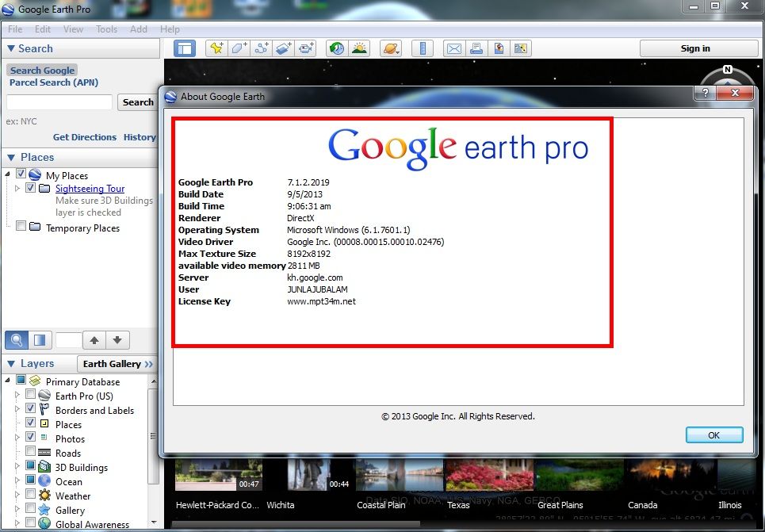This screenshot has height=532, width=765.
Task: Click the My Places globe icon
Action: (35, 174)
